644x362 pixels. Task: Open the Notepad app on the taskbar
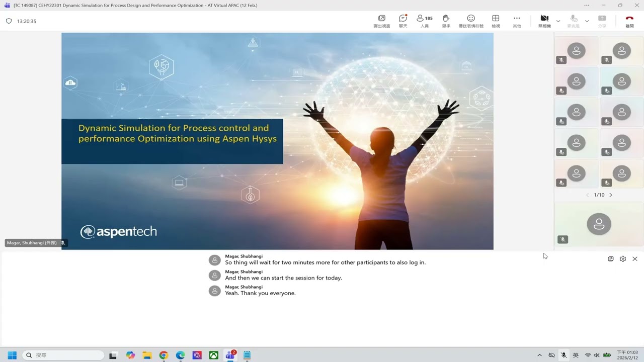pos(247,355)
